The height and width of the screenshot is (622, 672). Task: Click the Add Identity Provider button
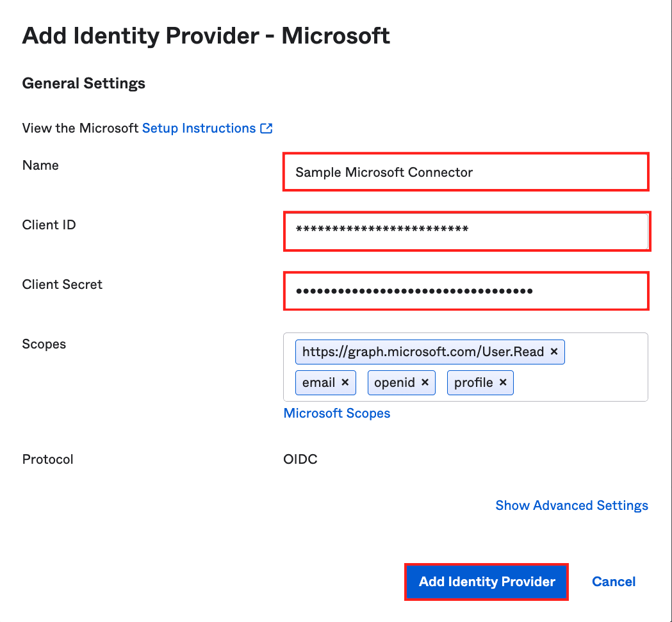point(486,582)
